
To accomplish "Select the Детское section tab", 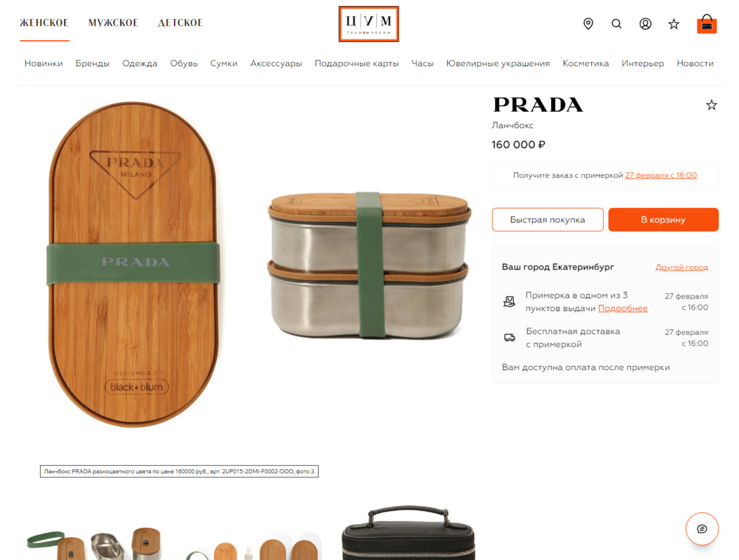I will click(181, 23).
